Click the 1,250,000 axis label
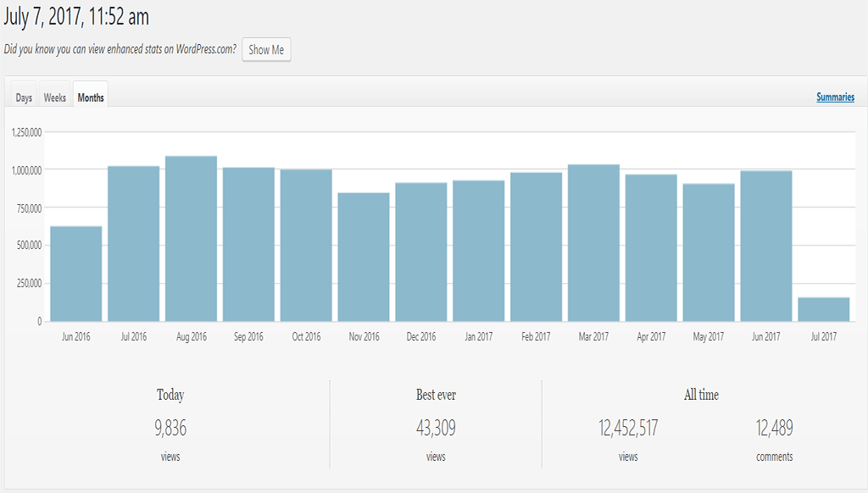The width and height of the screenshot is (868, 493). coord(26,133)
